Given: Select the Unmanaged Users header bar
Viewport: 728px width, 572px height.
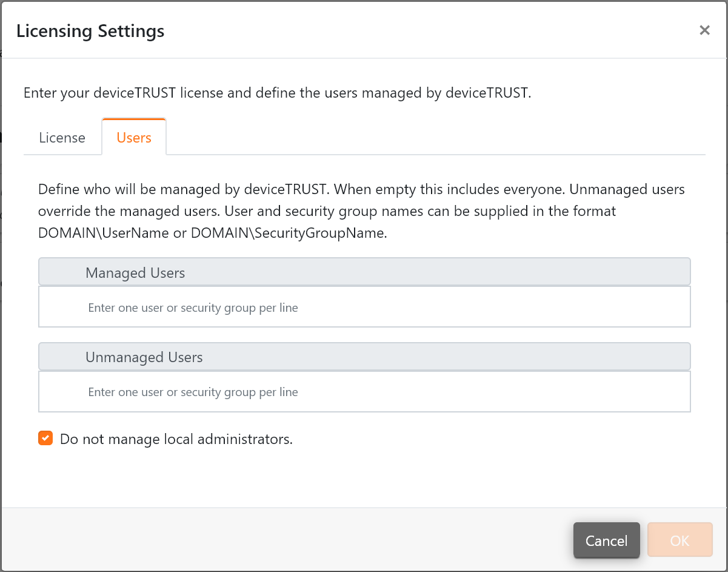Looking at the screenshot, I should pyautogui.click(x=364, y=356).
